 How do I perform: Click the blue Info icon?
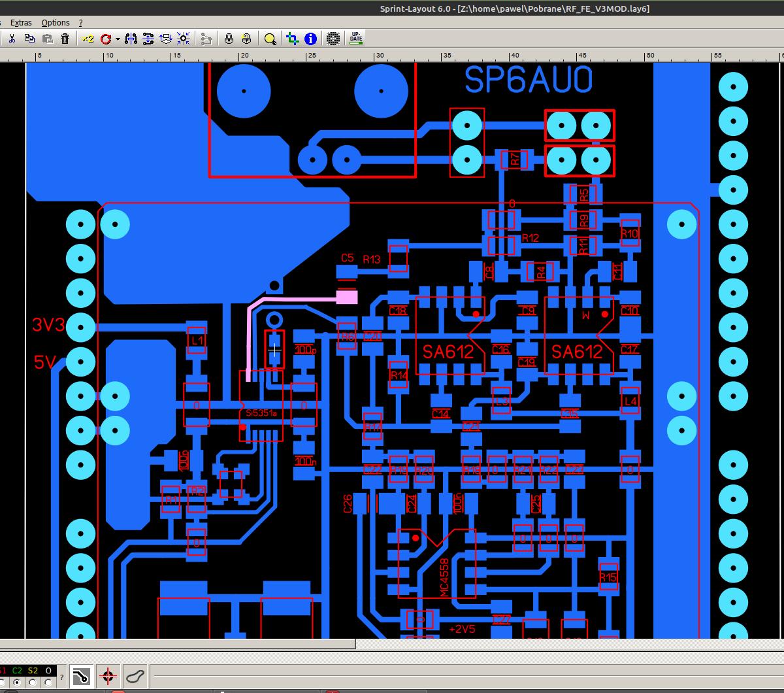pyautogui.click(x=310, y=39)
